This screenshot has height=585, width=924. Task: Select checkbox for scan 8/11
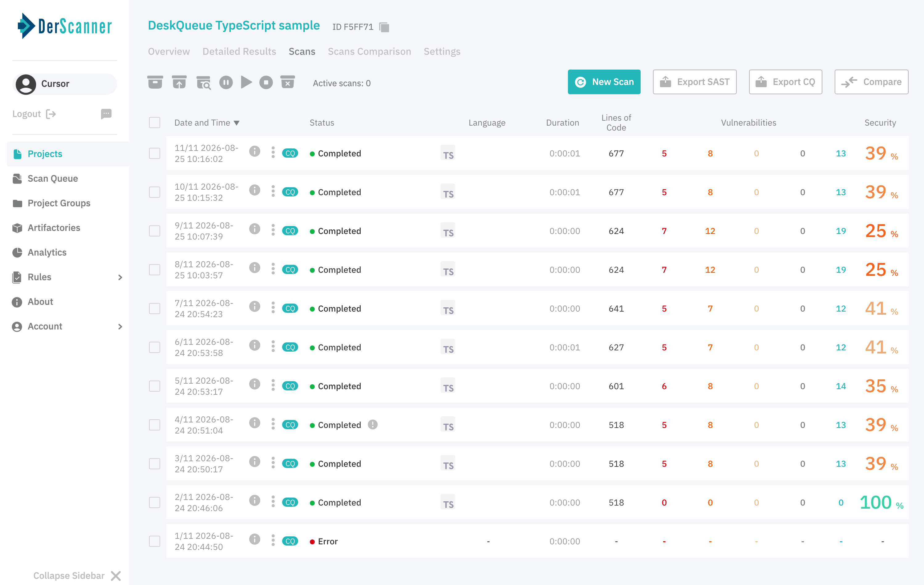click(x=155, y=270)
